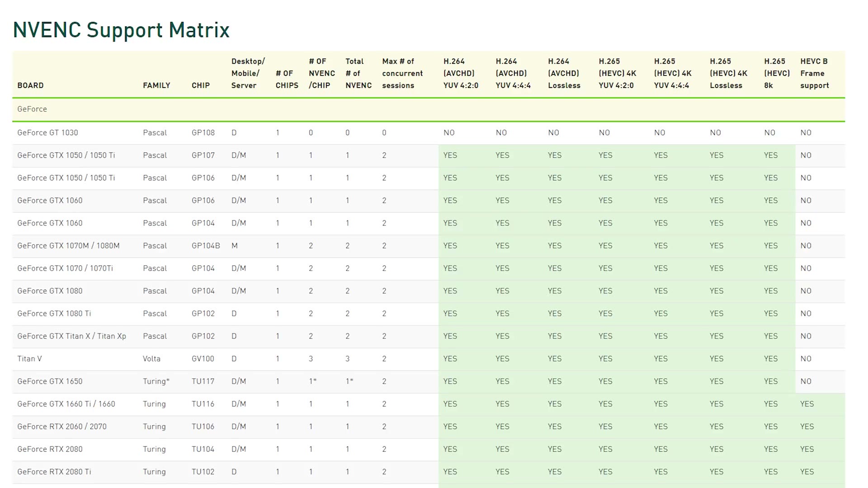
Task: Click the H.264 (AVCHD) YUV 4:4:4 header
Action: 513,73
